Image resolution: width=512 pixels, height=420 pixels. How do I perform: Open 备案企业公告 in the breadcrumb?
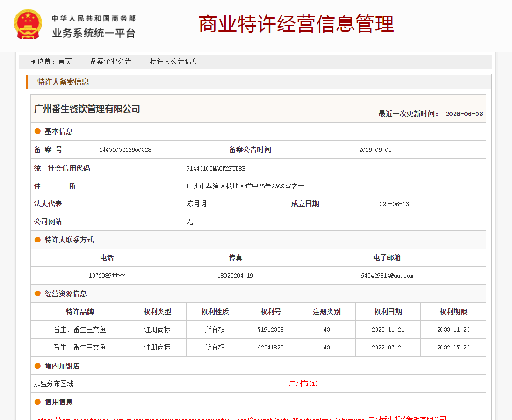(111, 61)
